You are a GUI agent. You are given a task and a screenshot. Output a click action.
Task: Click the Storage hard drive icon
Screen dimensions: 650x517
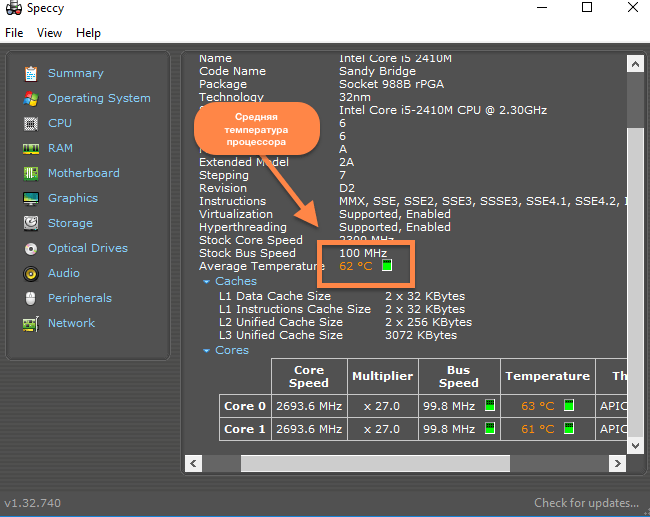[x=31, y=223]
